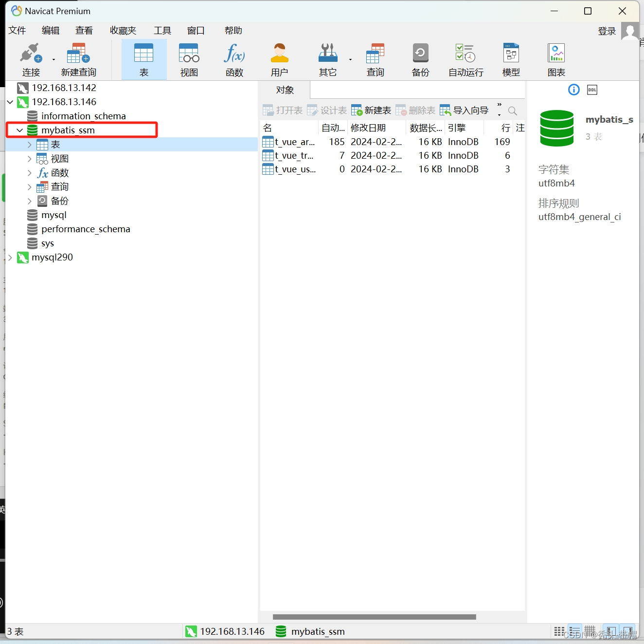Click the 新建表 button

371,110
